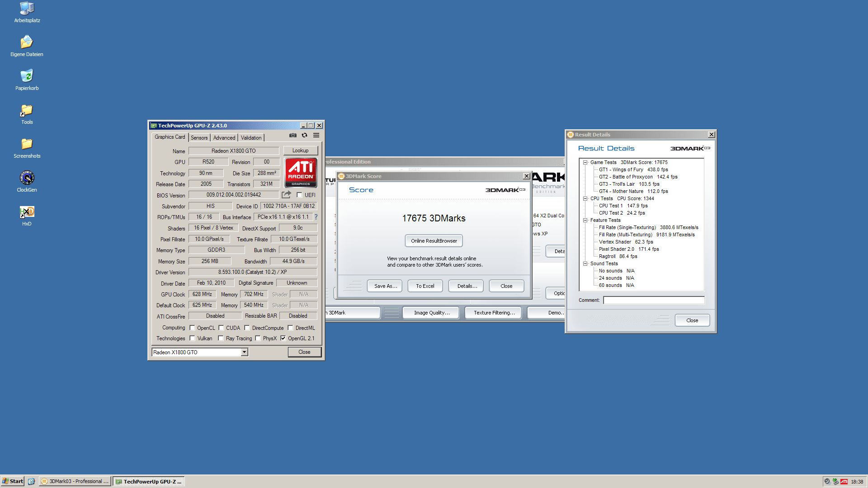Click Internet Explorer quick launch icon
Viewport: 868px width, 488px height.
click(31, 481)
